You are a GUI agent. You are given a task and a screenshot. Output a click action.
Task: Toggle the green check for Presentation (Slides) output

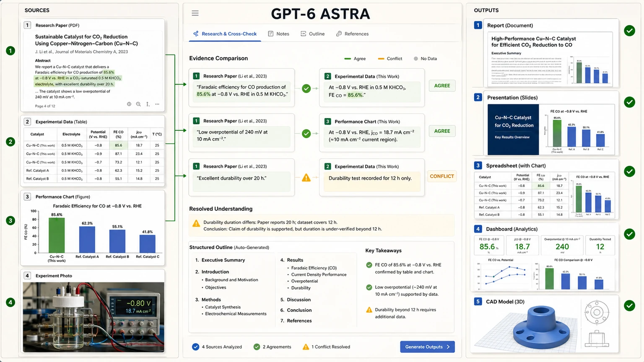629,102
